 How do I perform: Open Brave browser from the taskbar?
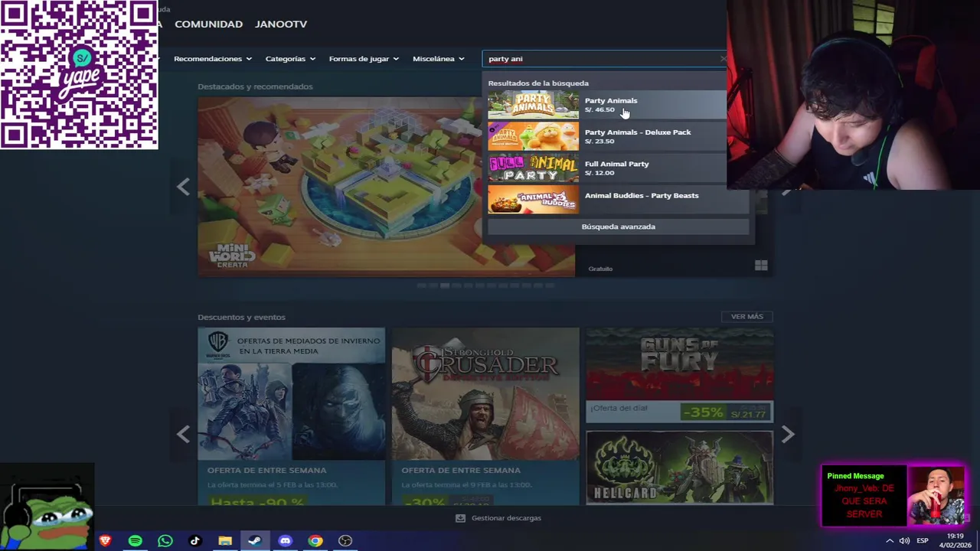[106, 541]
